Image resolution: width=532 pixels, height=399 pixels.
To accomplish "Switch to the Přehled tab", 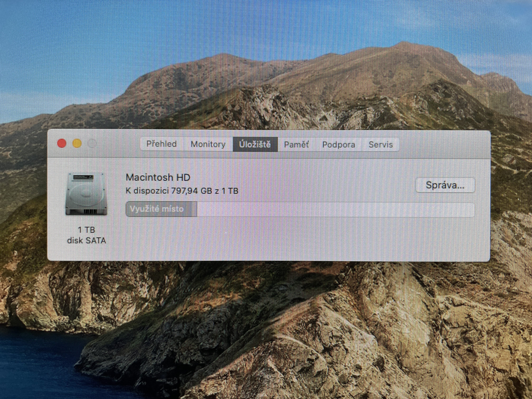I will (x=161, y=144).
